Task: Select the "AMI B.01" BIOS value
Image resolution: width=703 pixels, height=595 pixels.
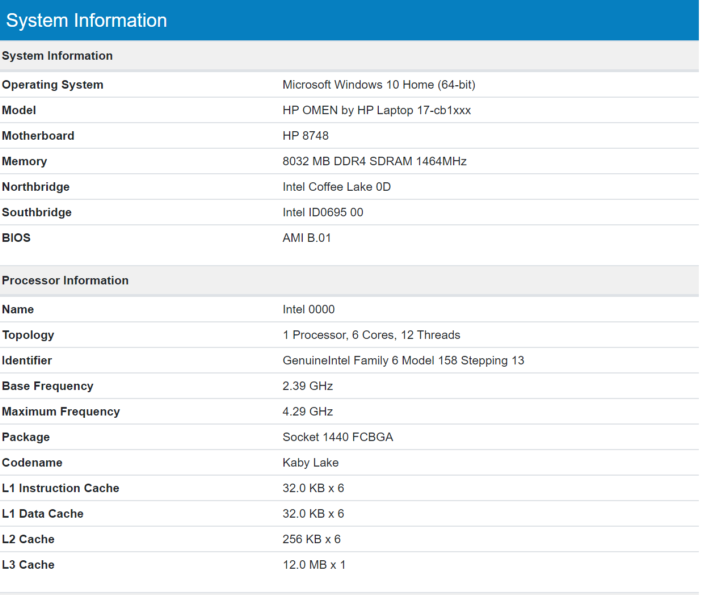Action: coord(307,238)
